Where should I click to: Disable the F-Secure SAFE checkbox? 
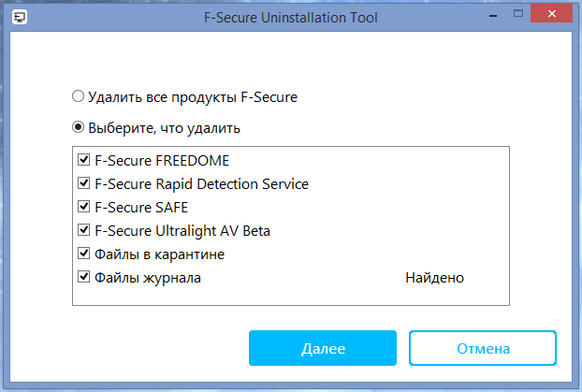[84, 207]
